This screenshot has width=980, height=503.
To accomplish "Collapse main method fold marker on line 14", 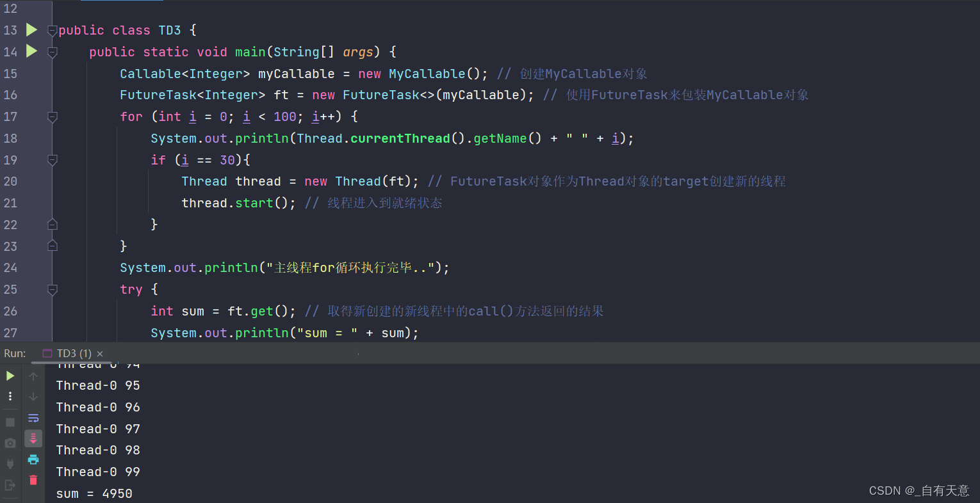I will pos(53,52).
